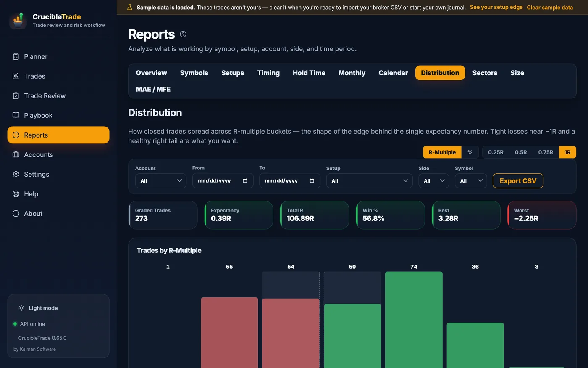Click the Reports pie chart icon
This screenshot has height=368, width=588.
click(x=16, y=135)
